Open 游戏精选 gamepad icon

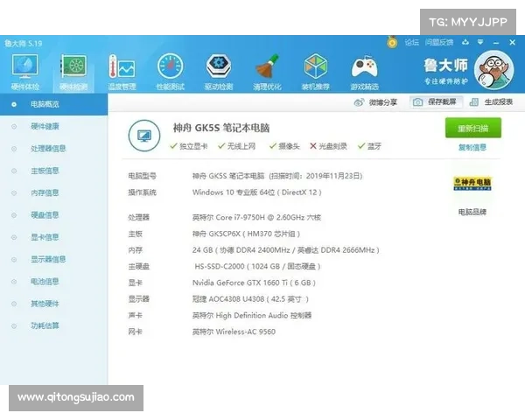coord(364,69)
